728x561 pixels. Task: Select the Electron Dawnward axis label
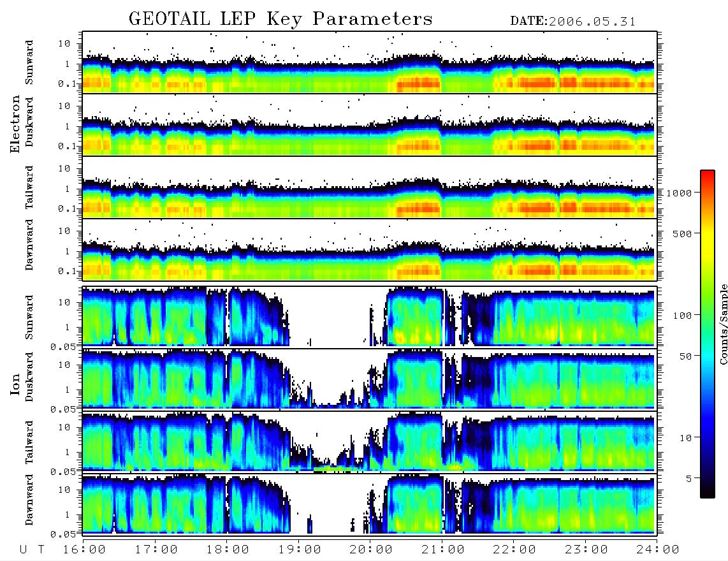29,245
